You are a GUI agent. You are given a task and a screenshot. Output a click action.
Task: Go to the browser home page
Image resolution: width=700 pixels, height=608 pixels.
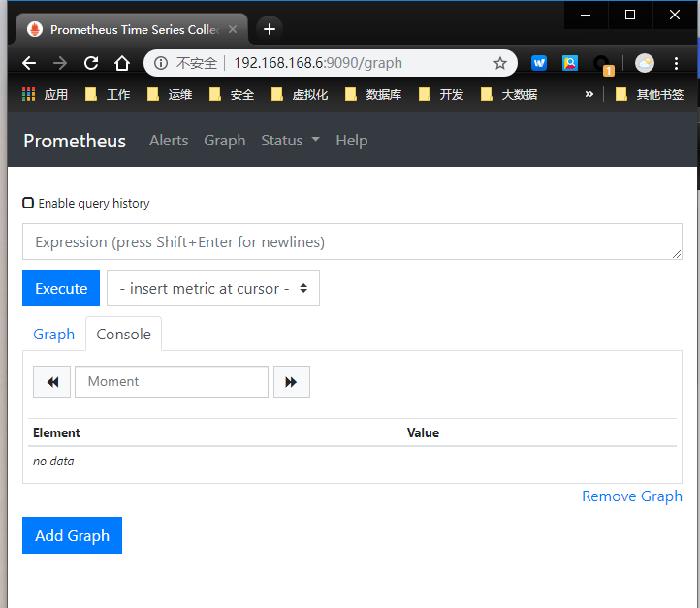[x=122, y=63]
